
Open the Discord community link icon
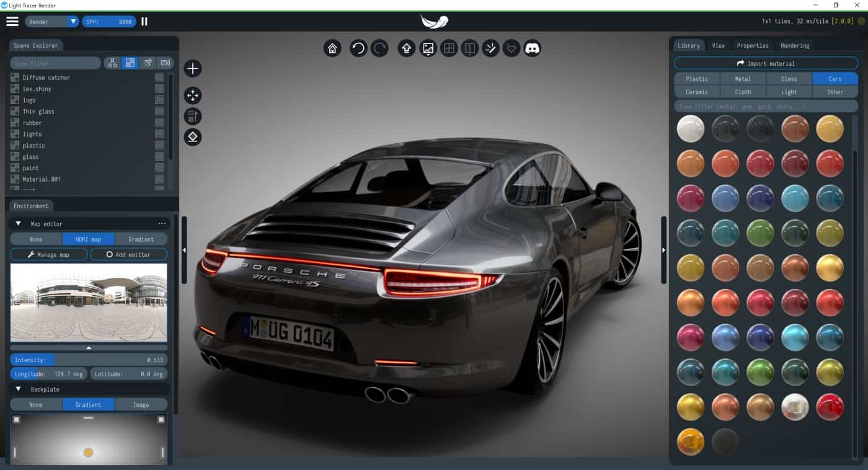pos(533,48)
